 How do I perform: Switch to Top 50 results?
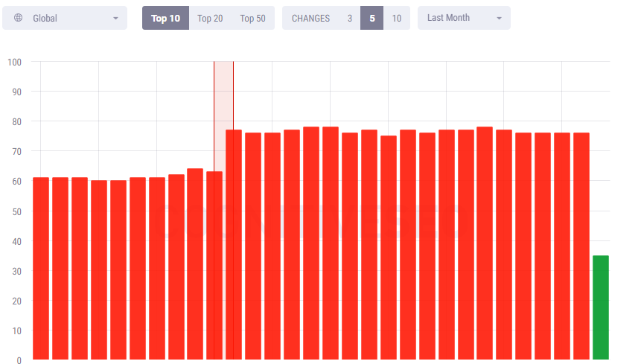point(252,19)
